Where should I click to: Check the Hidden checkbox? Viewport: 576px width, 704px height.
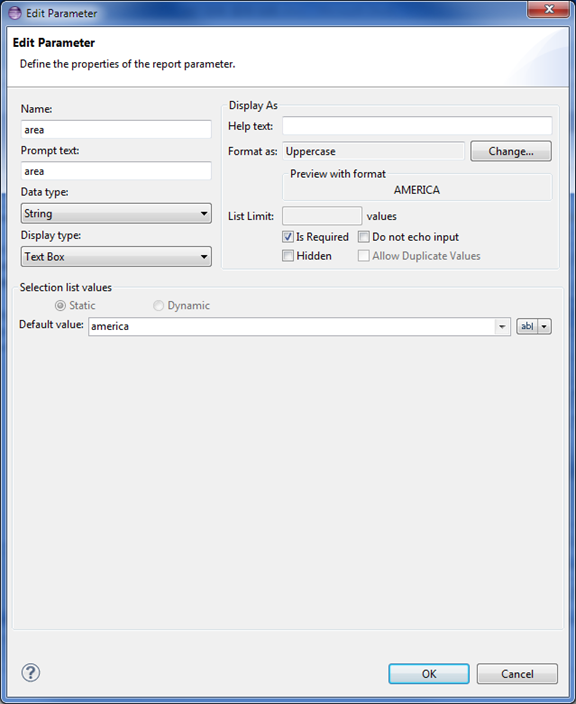(x=288, y=255)
